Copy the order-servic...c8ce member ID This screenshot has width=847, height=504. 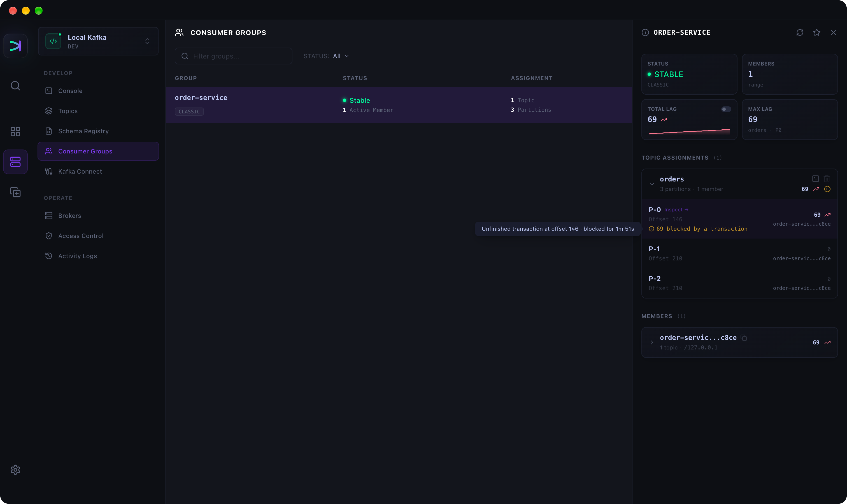coord(744,338)
